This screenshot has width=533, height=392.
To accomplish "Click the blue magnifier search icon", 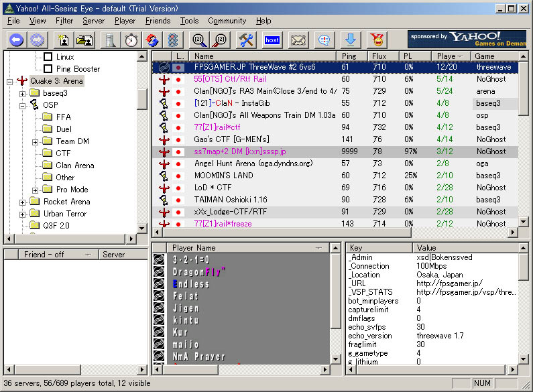I will pyautogui.click(x=200, y=40).
